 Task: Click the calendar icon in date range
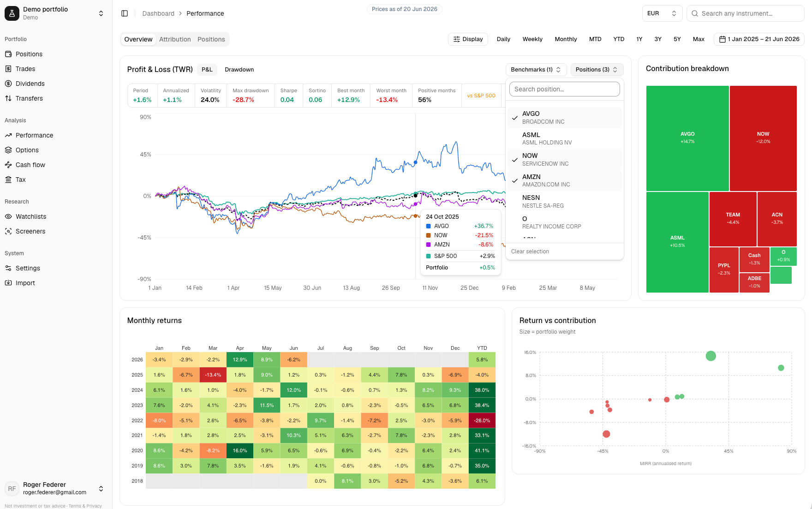click(x=722, y=39)
